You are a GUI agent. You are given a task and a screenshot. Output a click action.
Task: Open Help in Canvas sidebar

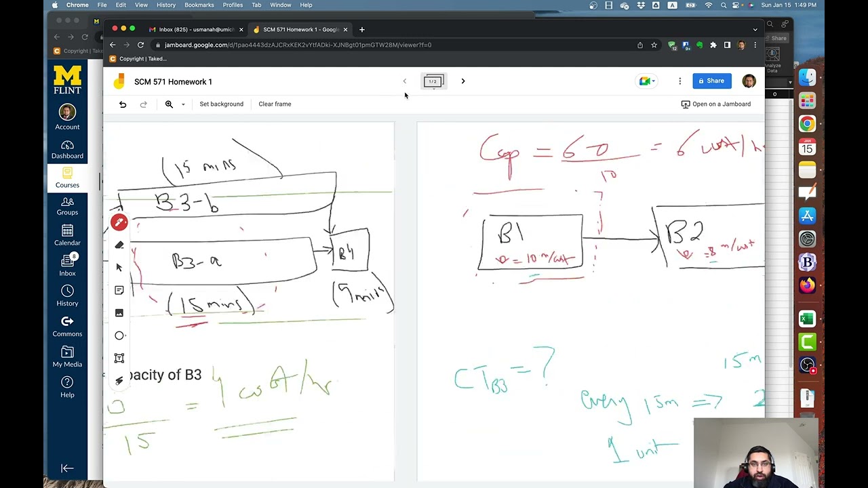click(67, 388)
